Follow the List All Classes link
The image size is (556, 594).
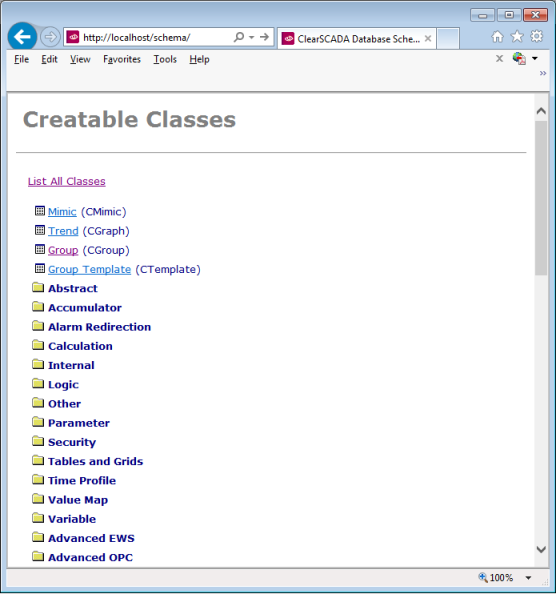point(67,181)
